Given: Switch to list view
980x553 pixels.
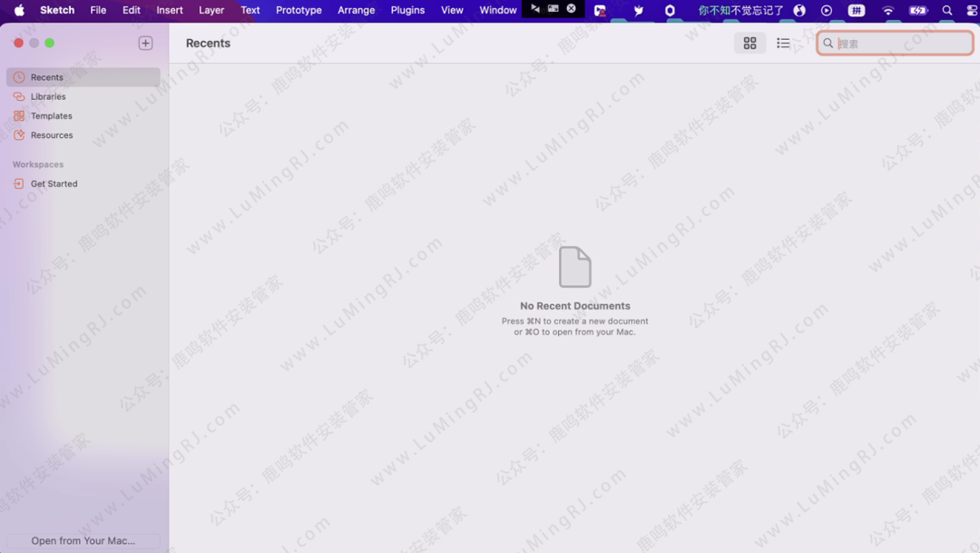Looking at the screenshot, I should 783,43.
